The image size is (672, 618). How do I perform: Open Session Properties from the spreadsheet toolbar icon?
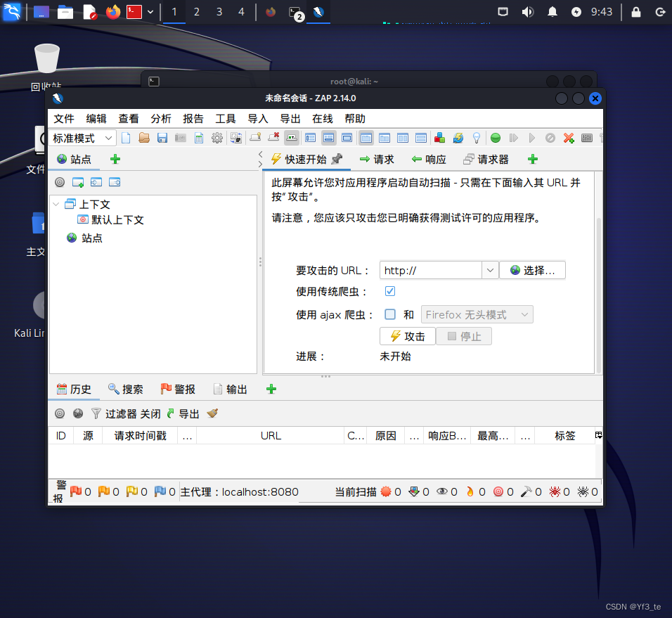(x=199, y=138)
